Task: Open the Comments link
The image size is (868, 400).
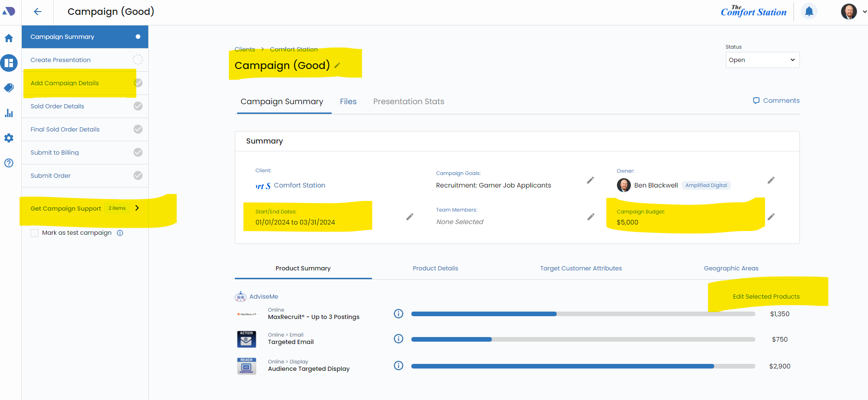Action: pos(776,100)
